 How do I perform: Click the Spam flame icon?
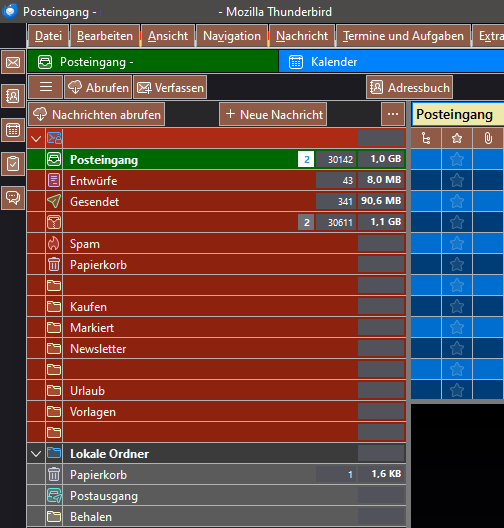tap(54, 243)
